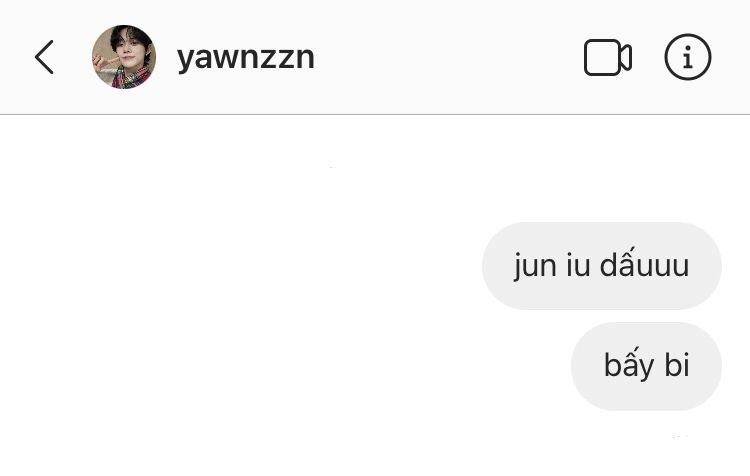Go back using the left arrow
Image resolution: width=750 pixels, height=476 pixels.
44,57
